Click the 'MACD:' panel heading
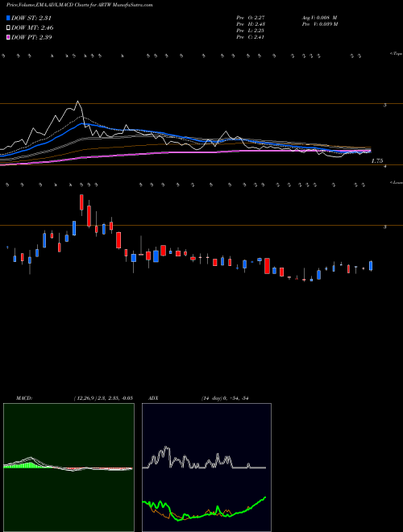This screenshot has width=403, height=532. point(24,398)
